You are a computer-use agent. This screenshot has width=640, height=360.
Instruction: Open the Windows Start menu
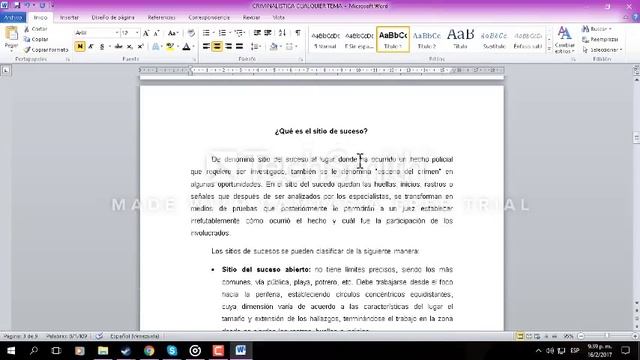pyautogui.click(x=11, y=351)
